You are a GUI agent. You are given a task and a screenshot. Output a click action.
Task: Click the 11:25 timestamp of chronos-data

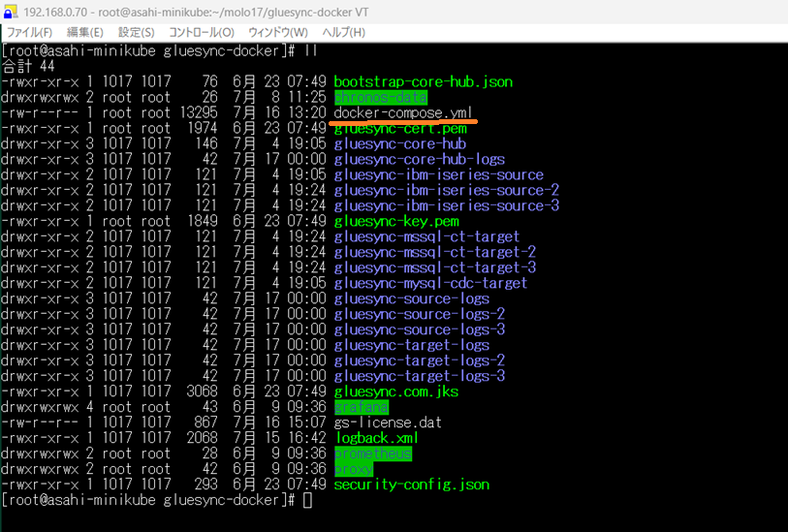[x=306, y=98]
